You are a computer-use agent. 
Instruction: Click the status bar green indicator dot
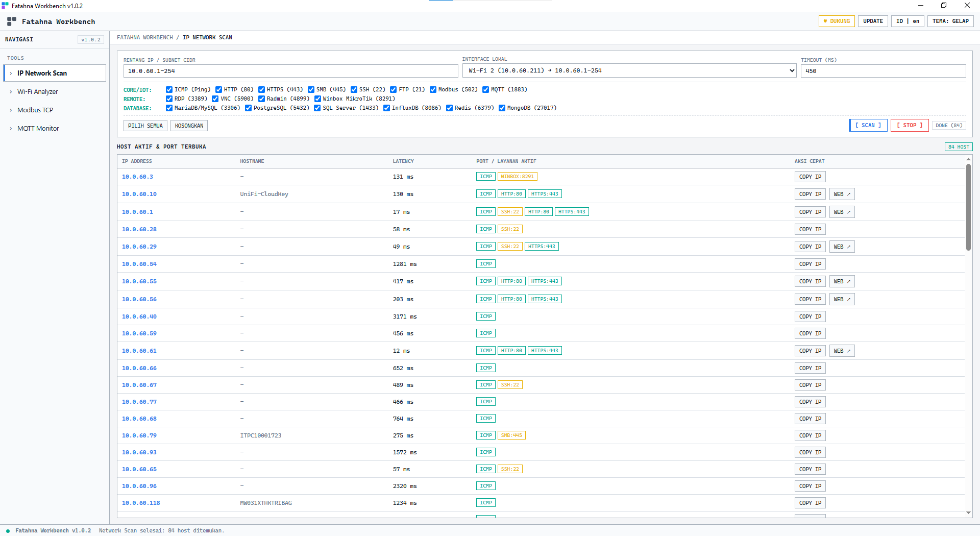(x=8, y=531)
